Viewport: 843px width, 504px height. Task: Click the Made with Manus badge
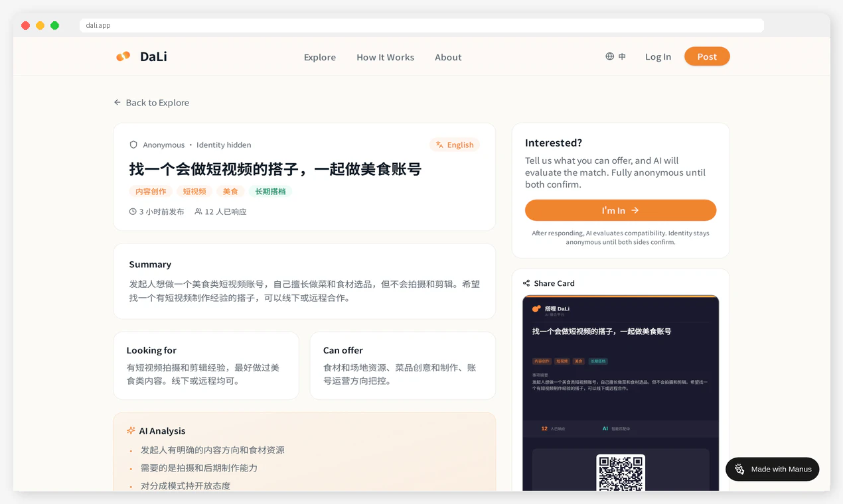(x=773, y=470)
